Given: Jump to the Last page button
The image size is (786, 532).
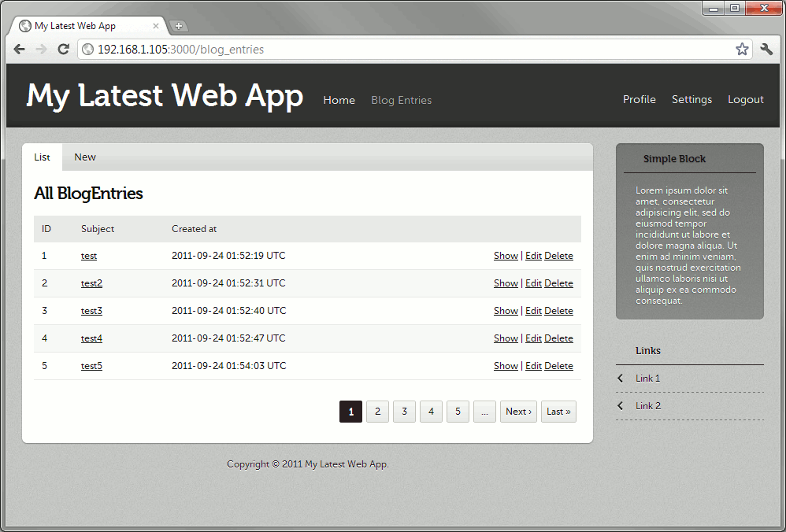Looking at the screenshot, I should click(x=558, y=412).
